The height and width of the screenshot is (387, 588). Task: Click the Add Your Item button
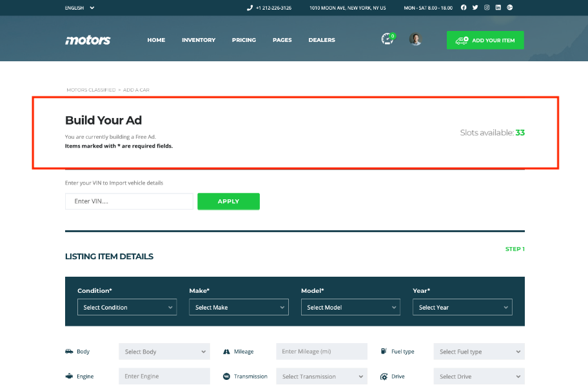click(485, 40)
